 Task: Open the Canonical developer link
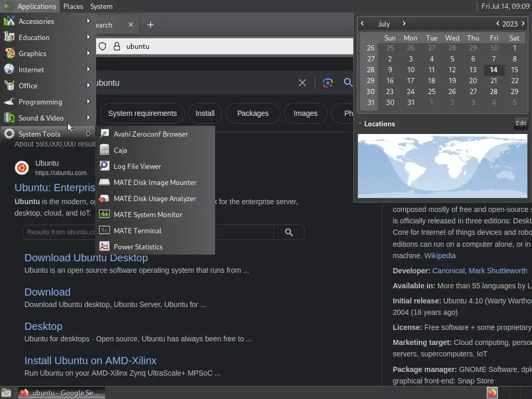click(x=448, y=271)
